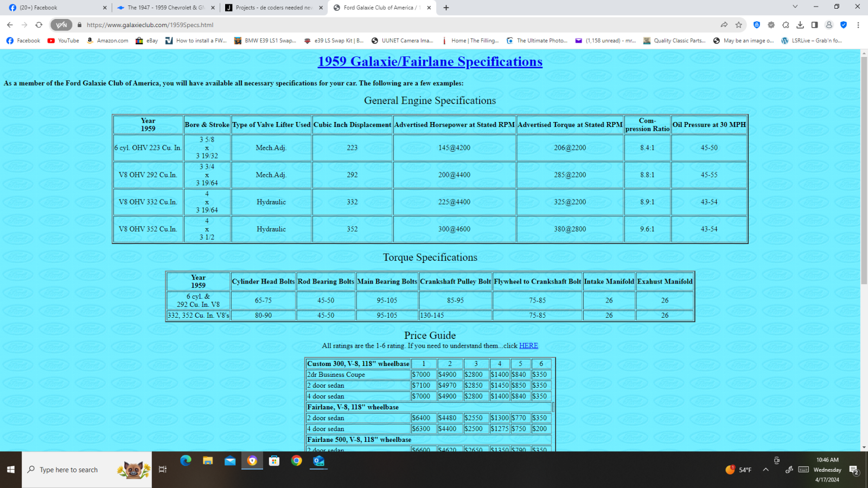Viewport: 868px width, 488px height.
Task: Reload the page with the refresh icon
Action: click(39, 25)
